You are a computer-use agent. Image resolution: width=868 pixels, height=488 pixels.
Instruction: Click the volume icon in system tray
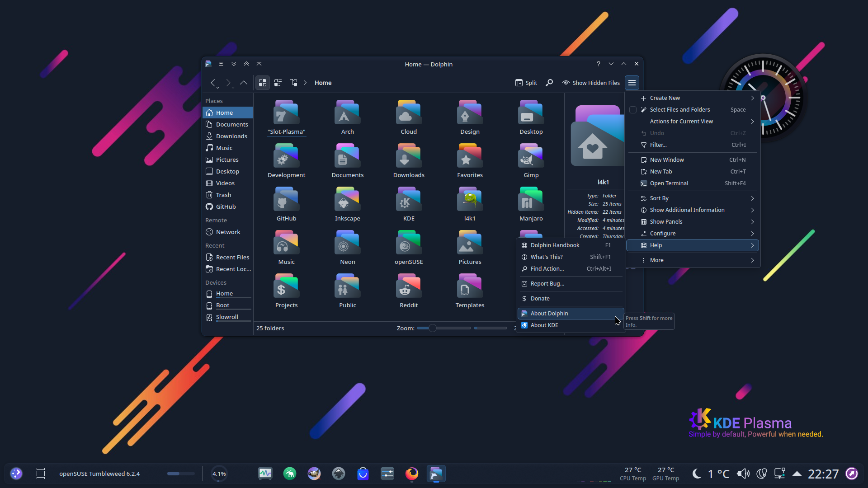tap(743, 474)
